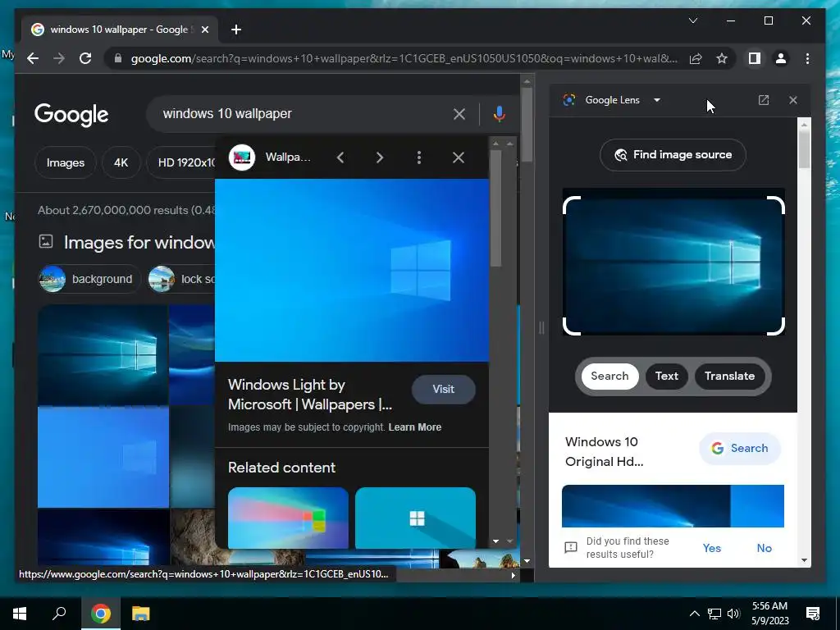Show the next image in the preview
The image size is (840, 630).
[379, 157]
